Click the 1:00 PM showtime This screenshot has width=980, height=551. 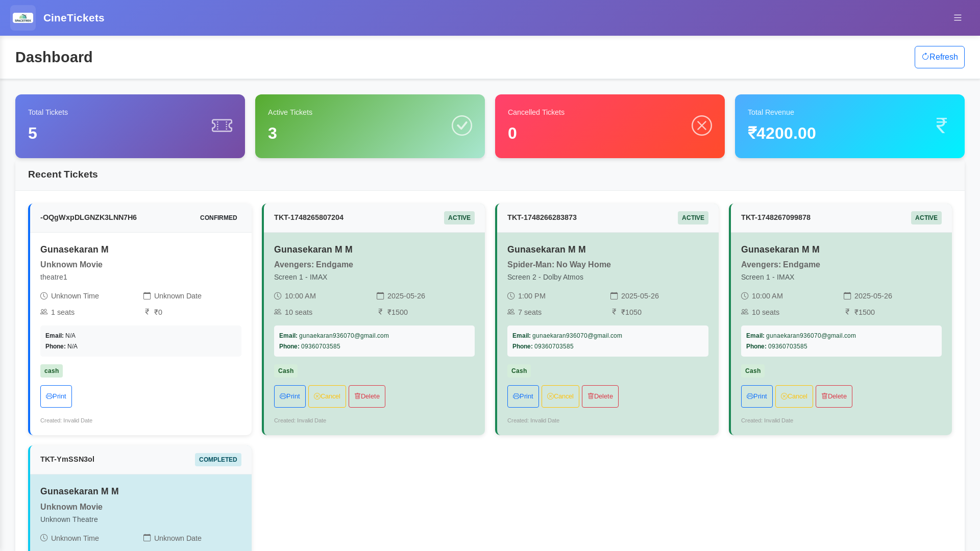coord(532,296)
